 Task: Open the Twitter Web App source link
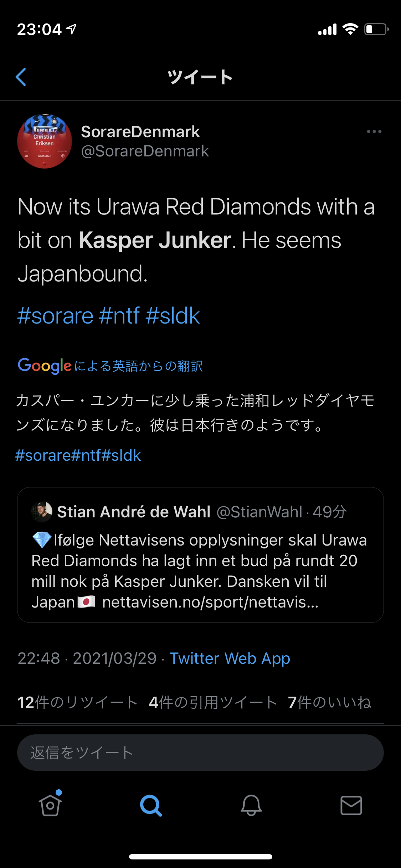[230, 658]
